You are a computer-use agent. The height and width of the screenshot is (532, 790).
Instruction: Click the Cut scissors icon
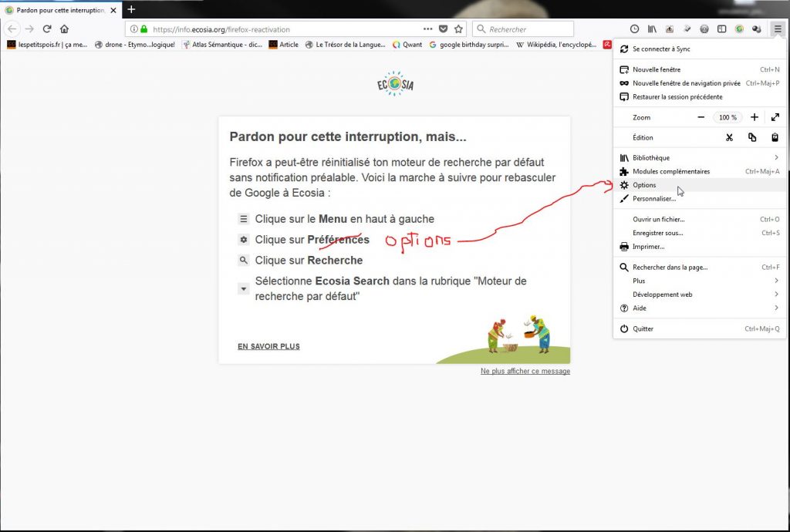click(729, 137)
